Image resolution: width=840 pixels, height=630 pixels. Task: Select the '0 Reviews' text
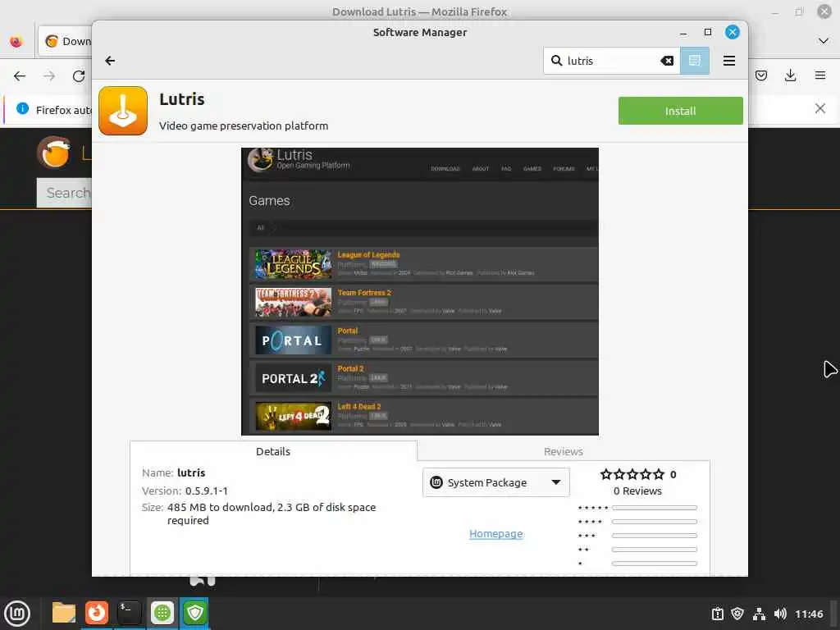pyautogui.click(x=637, y=491)
